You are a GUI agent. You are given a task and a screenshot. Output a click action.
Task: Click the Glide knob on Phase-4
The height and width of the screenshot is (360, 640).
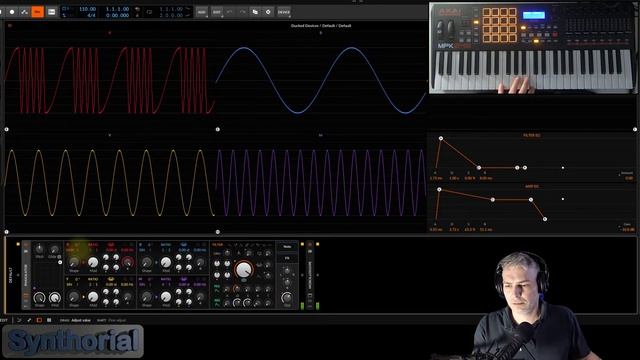[54, 249]
